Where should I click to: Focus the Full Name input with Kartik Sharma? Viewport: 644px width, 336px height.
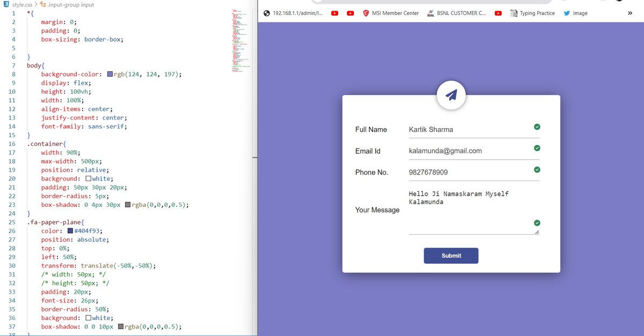pyautogui.click(x=474, y=130)
